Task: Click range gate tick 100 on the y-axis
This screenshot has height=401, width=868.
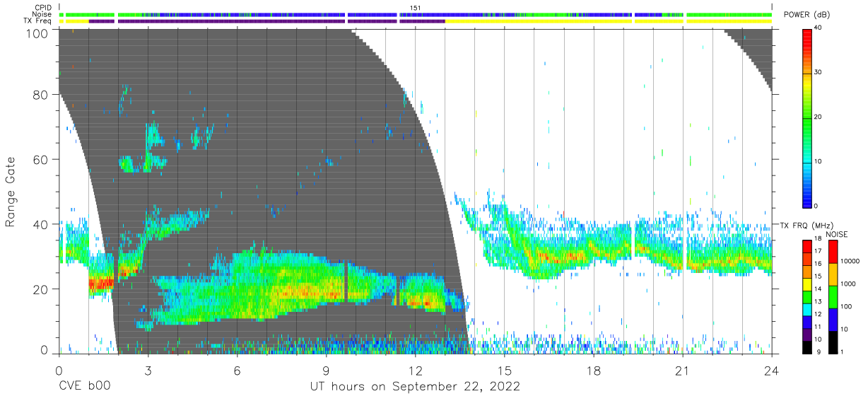Action: point(38,33)
